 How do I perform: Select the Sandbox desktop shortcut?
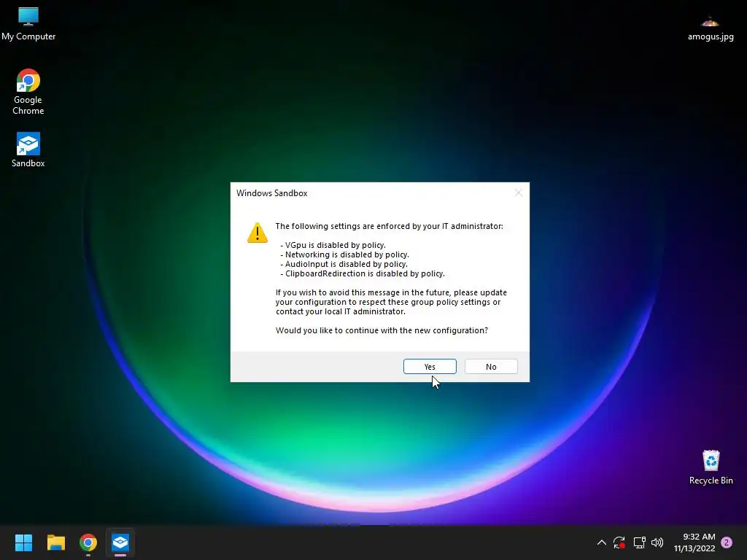28,149
